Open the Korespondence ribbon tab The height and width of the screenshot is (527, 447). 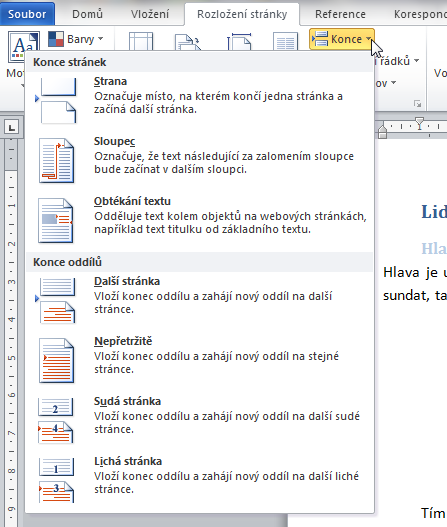point(420,14)
